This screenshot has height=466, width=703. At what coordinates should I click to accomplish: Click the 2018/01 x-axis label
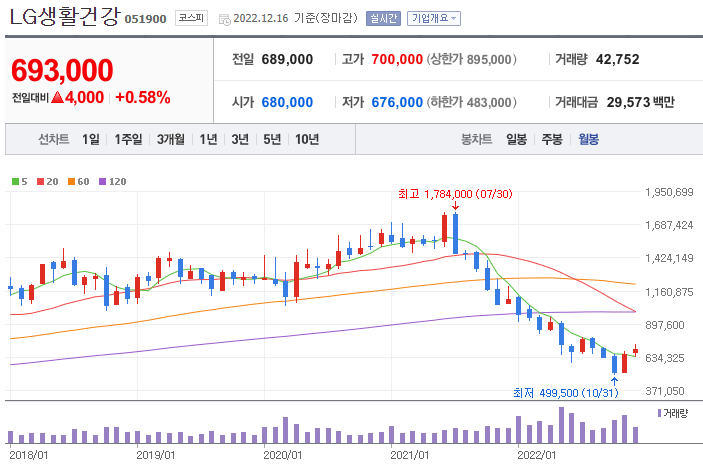coord(29,455)
